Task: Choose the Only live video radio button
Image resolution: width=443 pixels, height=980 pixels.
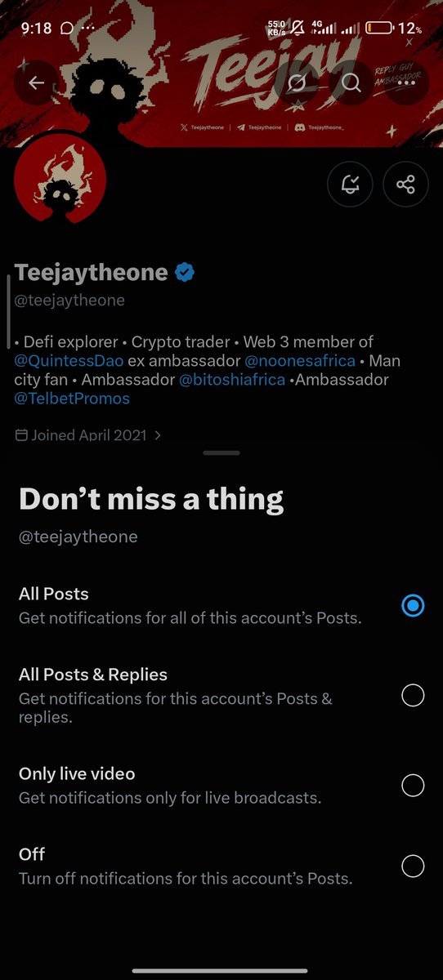Action: 413,785
